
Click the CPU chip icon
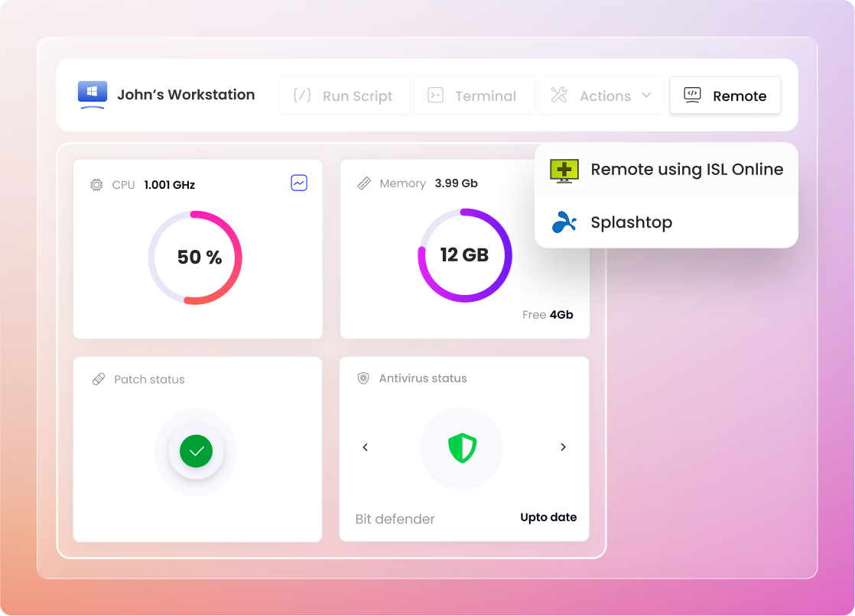click(x=96, y=185)
